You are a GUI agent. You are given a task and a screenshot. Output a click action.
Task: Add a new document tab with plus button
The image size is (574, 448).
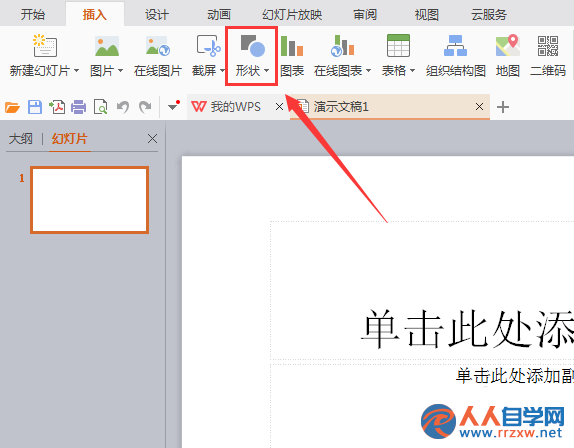click(x=503, y=107)
